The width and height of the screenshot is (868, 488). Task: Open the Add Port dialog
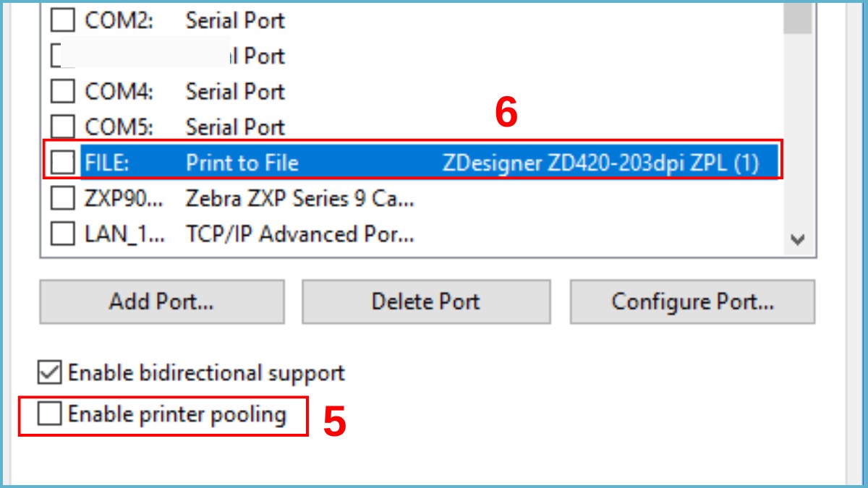pyautogui.click(x=161, y=301)
